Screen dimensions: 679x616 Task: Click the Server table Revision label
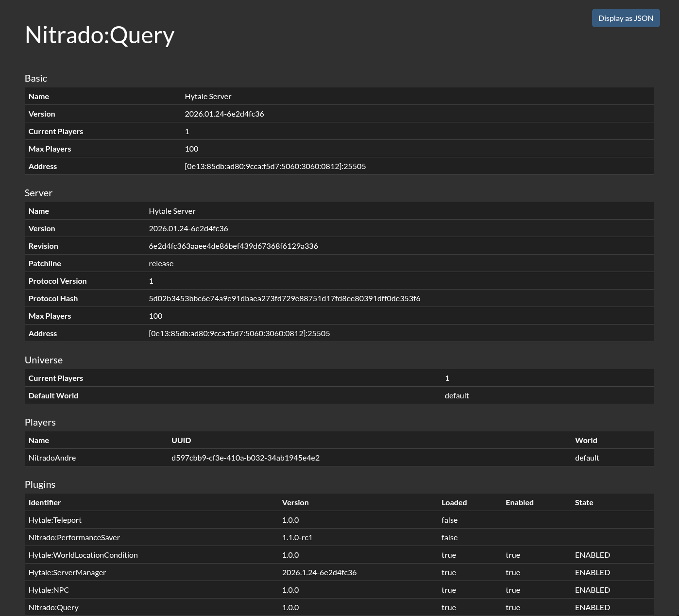pos(43,246)
